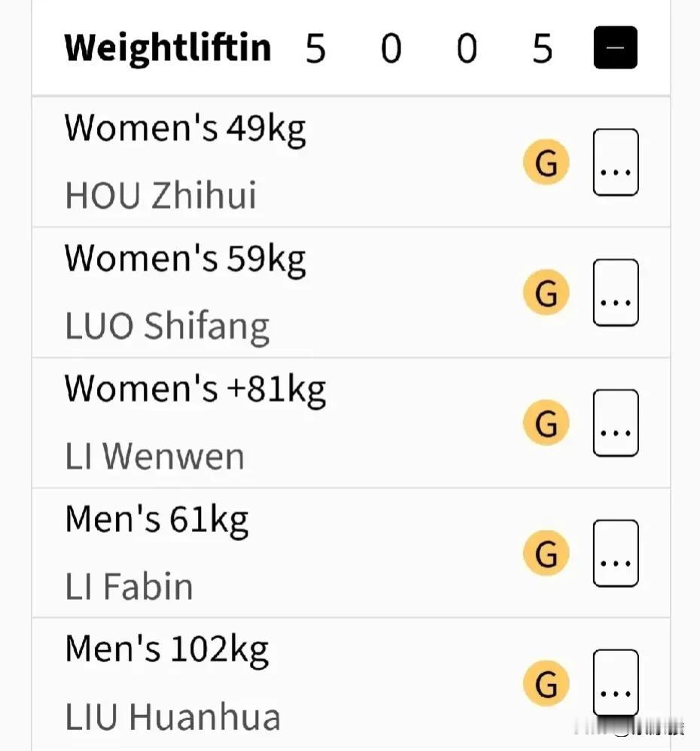The width and height of the screenshot is (700, 751).
Task: Collapse the Weightlifting section with the minus button
Action: click(x=615, y=47)
